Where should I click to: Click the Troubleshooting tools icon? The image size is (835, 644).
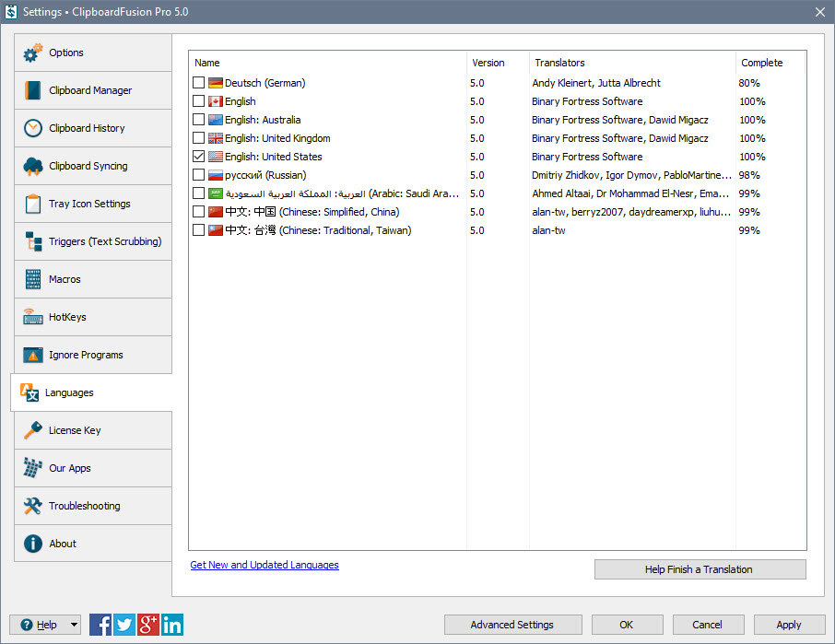click(x=33, y=506)
